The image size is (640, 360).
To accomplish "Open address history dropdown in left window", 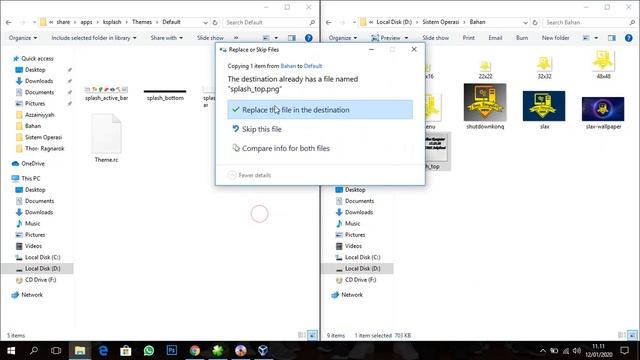I will coord(205,22).
